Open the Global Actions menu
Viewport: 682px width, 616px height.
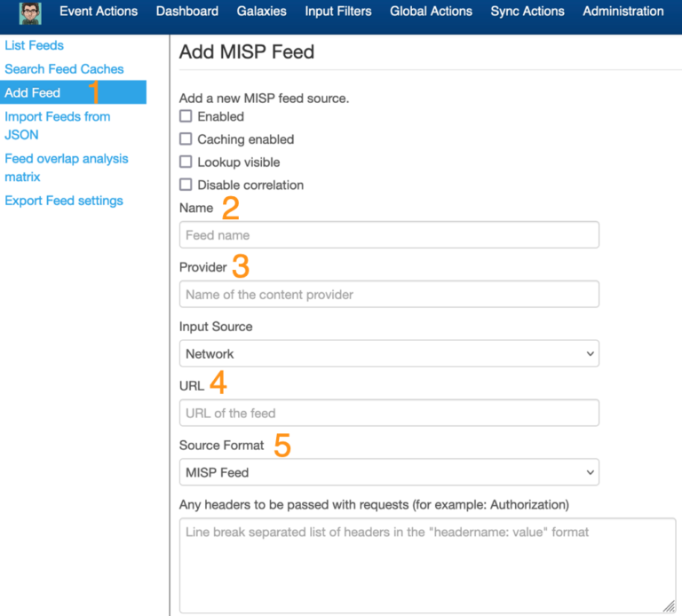[431, 12]
